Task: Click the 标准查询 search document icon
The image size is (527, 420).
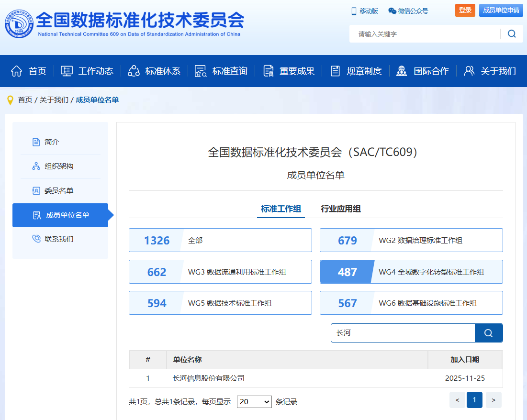Action: pos(201,71)
